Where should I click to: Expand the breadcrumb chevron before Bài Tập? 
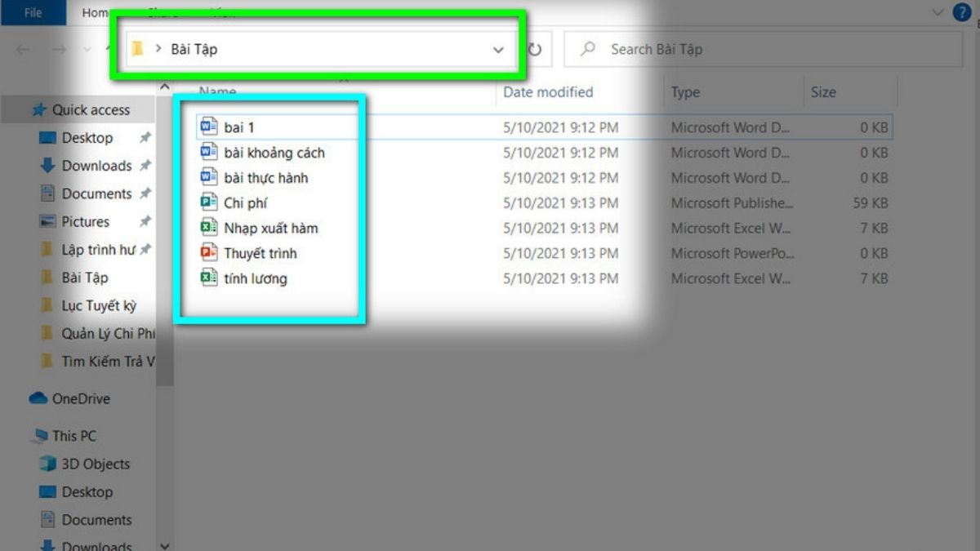click(x=158, y=48)
